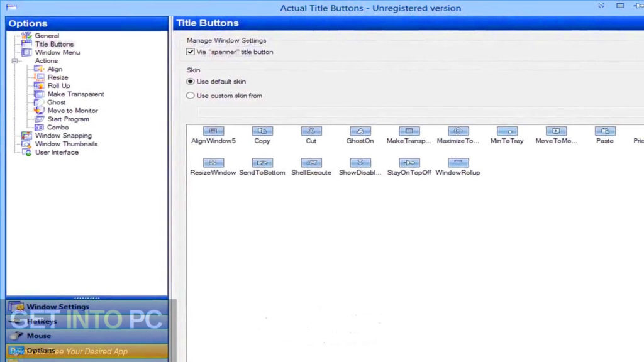Click the application icon in title bar

11,7
